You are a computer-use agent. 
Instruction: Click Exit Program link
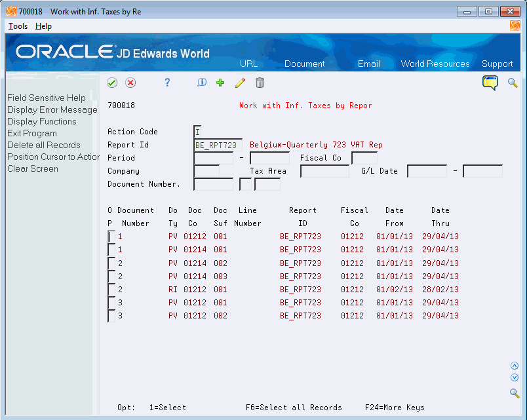(x=32, y=133)
